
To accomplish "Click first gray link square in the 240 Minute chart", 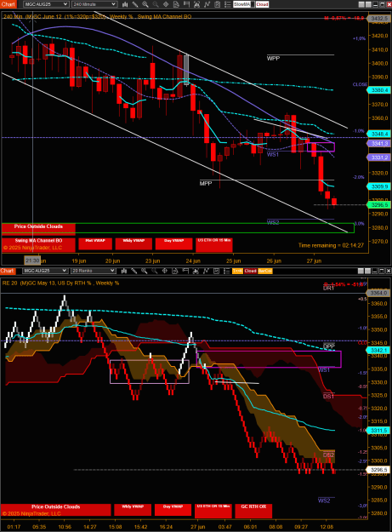I will 361,4.
